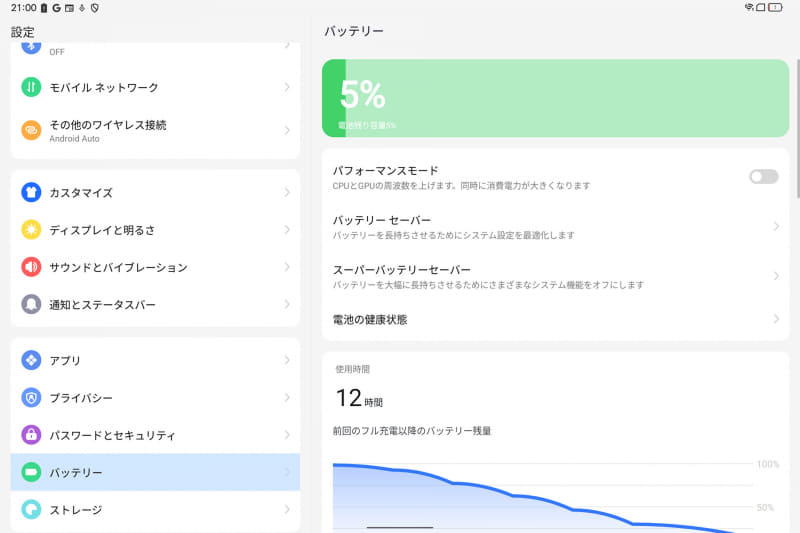Tap the 使用時間 label

(x=353, y=369)
